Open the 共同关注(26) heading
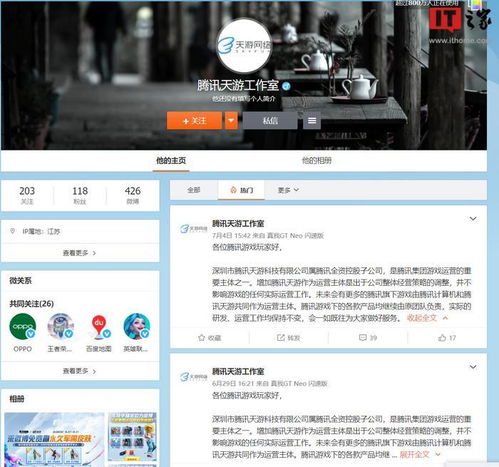This screenshot has height=467, width=499. (x=32, y=304)
